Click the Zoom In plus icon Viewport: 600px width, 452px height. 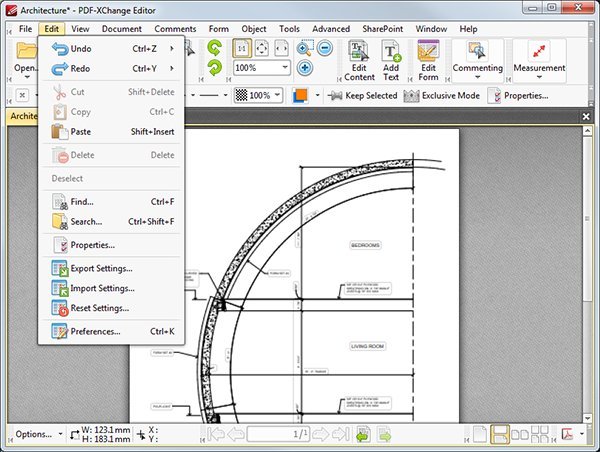(305, 68)
